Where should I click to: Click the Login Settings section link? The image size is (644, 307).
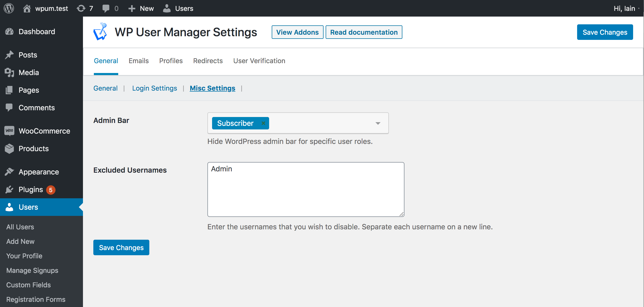[154, 88]
